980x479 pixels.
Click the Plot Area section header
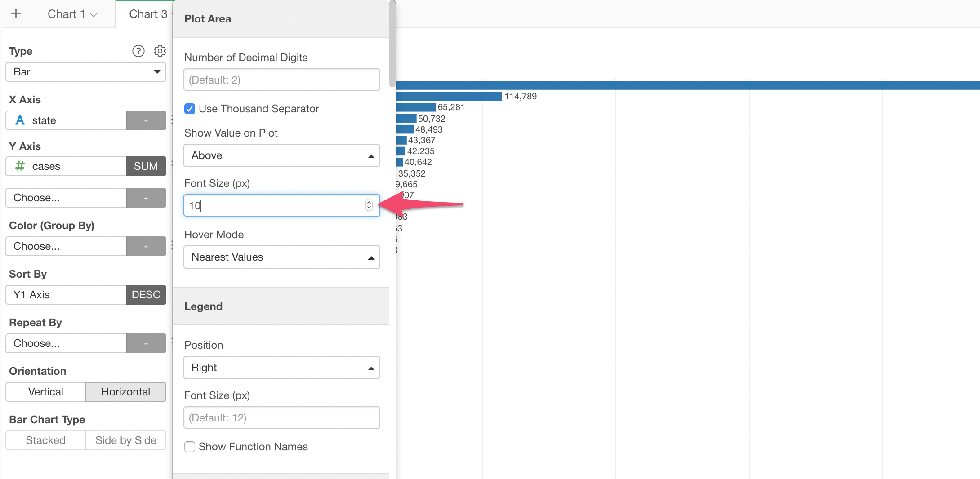pyautogui.click(x=281, y=19)
